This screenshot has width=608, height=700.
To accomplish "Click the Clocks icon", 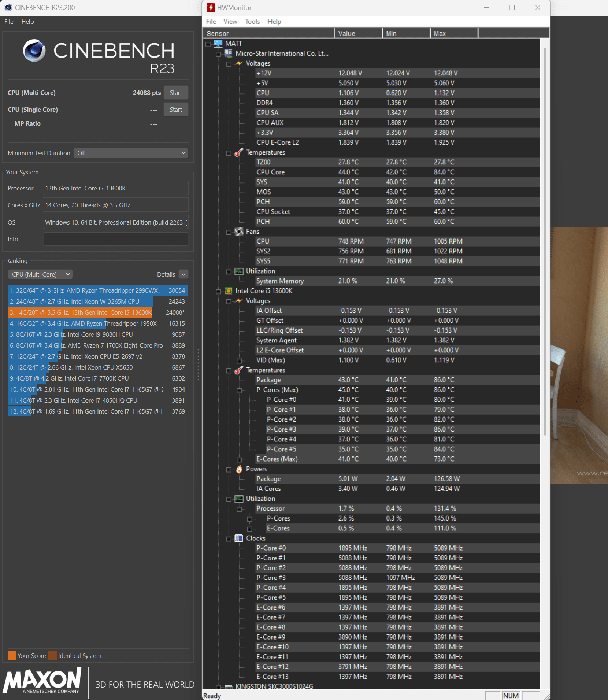I will click(239, 538).
